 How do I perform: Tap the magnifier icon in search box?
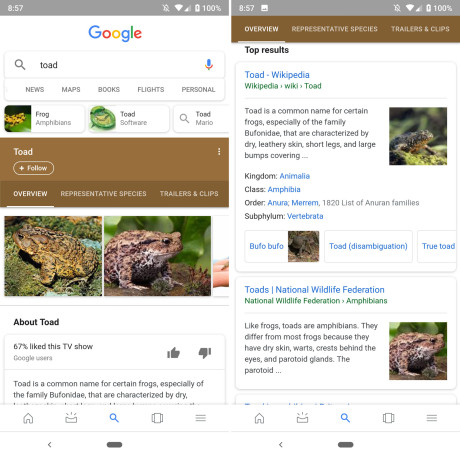click(x=20, y=64)
